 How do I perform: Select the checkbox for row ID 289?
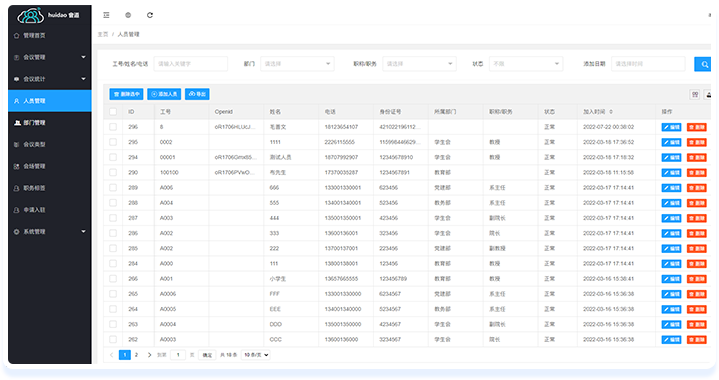tap(113, 187)
